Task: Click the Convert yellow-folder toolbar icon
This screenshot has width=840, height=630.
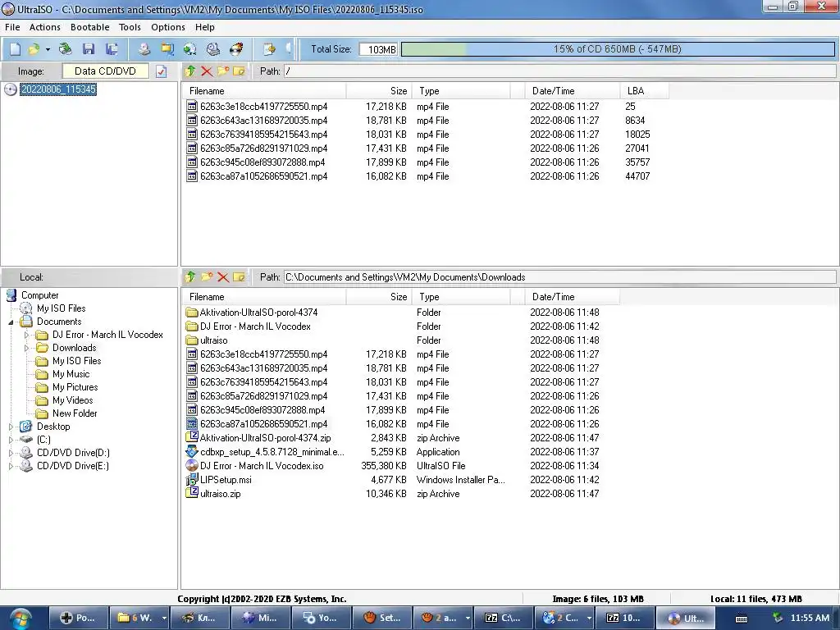Action: coord(167,49)
